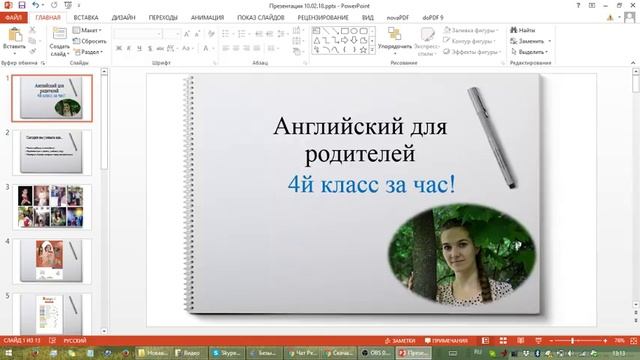This screenshot has height=360, width=640.
Task: Open the ПРИМЕЧАНИЯ comments pane
Action: pyautogui.click(x=446, y=340)
